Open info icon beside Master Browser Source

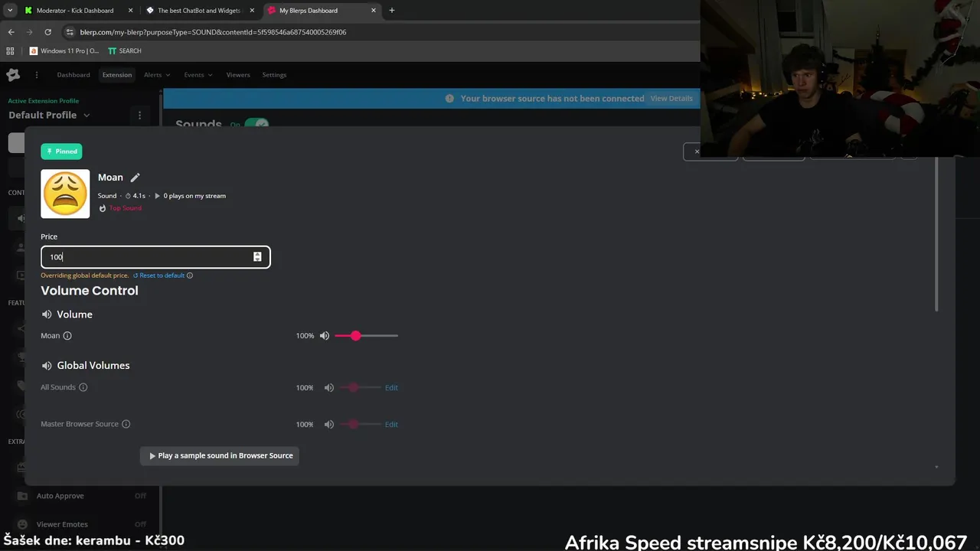(126, 424)
